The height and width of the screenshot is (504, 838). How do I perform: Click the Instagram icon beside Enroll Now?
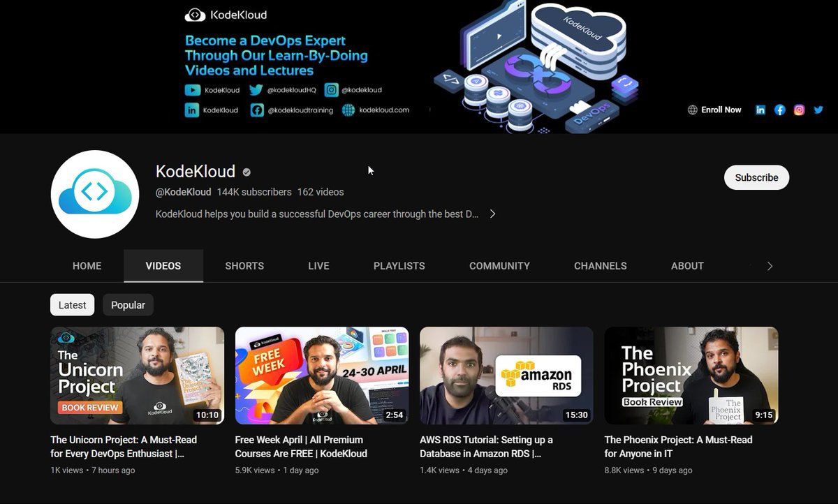click(800, 110)
